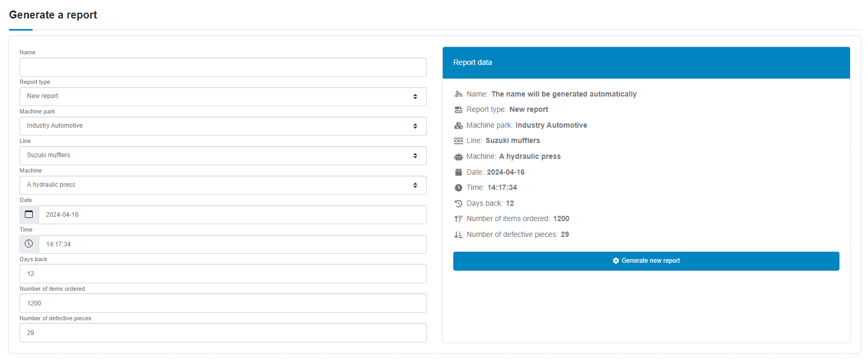This screenshot has width=868, height=363.
Task: Click the gear icon in Generate new report
Action: (x=616, y=261)
